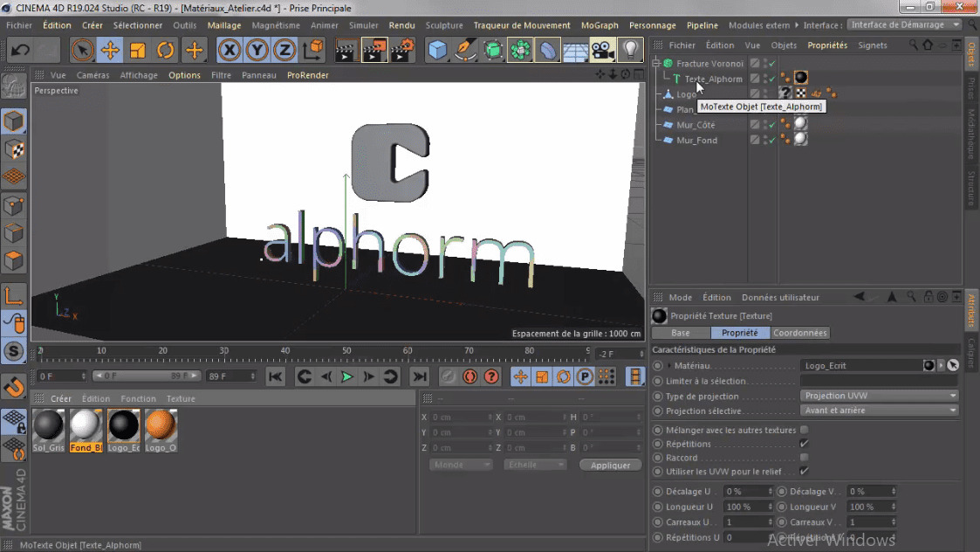Render to Picture Viewer
This screenshot has height=552, width=980.
click(x=373, y=50)
